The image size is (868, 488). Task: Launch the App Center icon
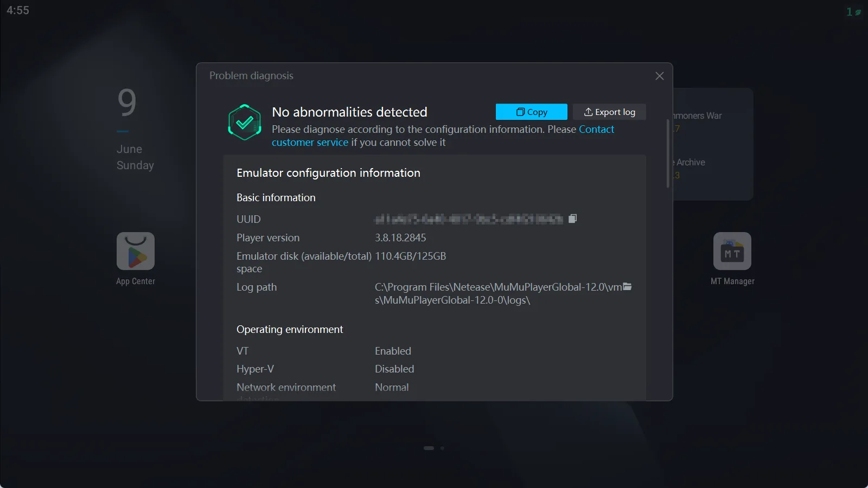click(x=136, y=252)
